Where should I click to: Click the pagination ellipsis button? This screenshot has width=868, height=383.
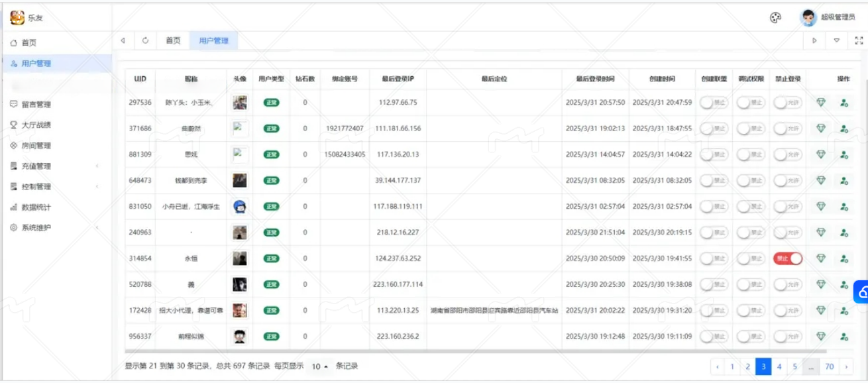pos(812,366)
